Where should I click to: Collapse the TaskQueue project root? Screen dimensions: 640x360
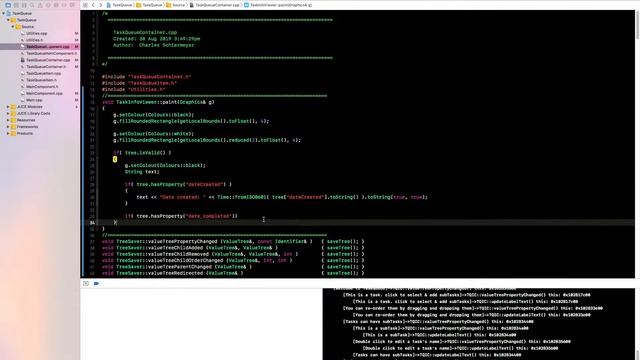[4, 13]
